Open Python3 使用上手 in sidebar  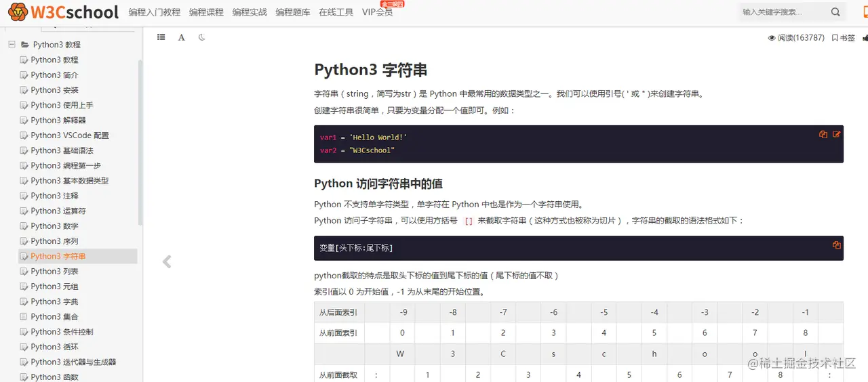(62, 105)
